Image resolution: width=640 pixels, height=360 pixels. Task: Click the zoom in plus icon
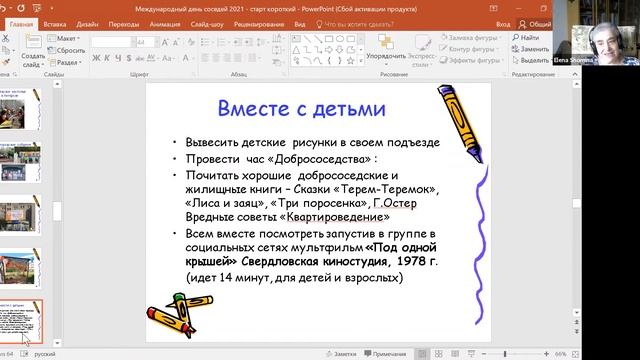point(546,354)
